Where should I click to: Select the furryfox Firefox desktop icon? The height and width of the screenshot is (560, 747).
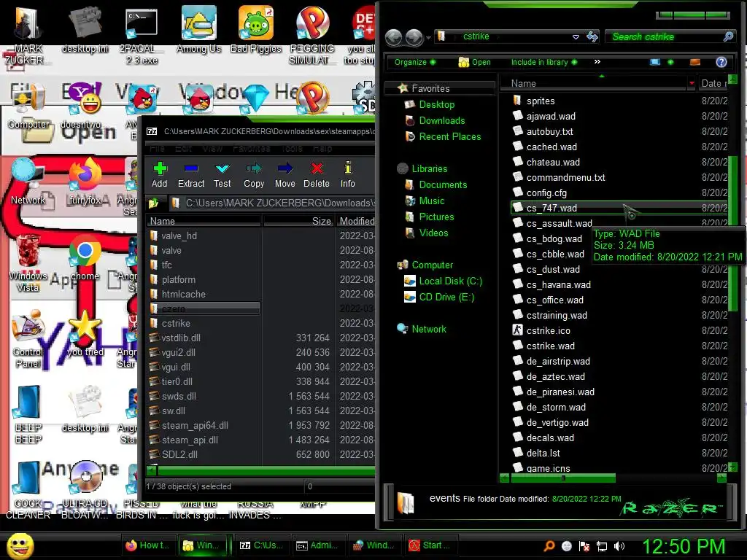(85, 182)
